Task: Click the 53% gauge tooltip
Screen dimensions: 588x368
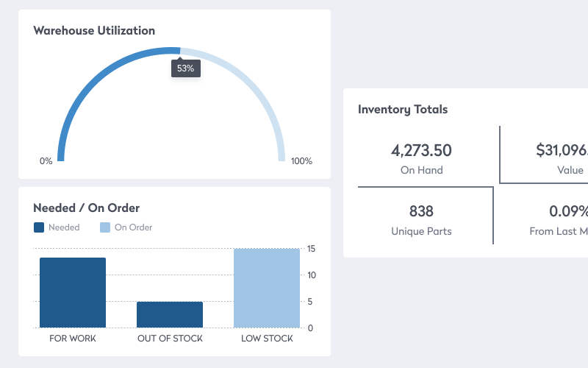Action: [x=185, y=68]
